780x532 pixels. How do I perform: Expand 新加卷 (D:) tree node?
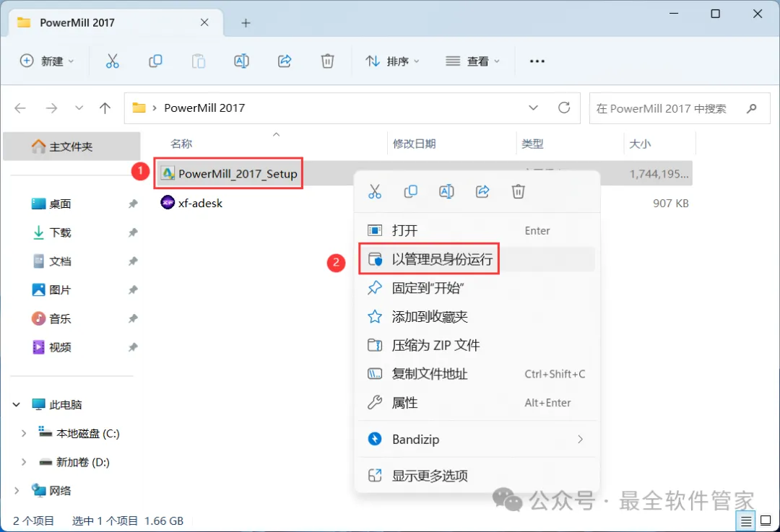click(x=23, y=463)
